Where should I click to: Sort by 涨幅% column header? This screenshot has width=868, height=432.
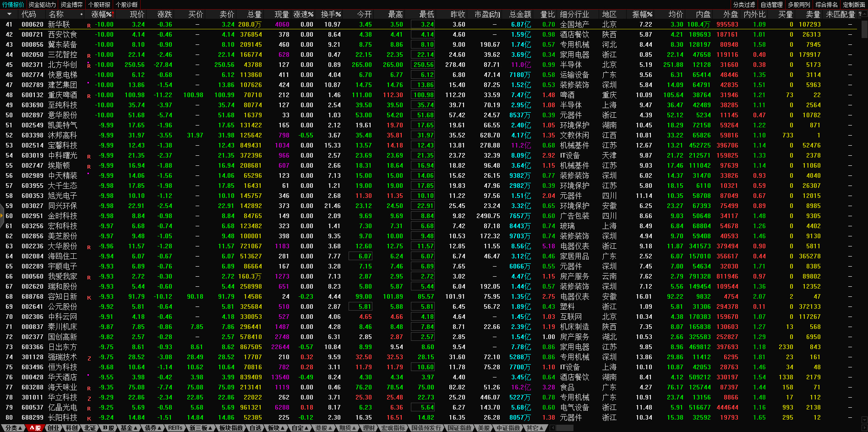pyautogui.click(x=101, y=14)
